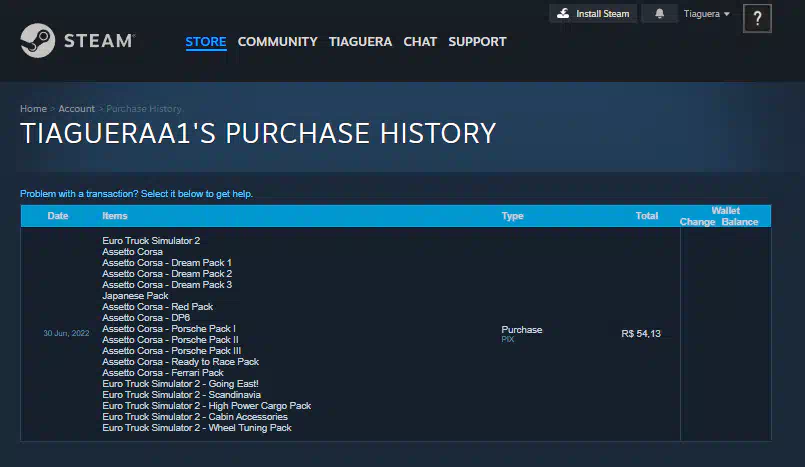This screenshot has height=467, width=805.
Task: Select Euro Truck Simulator 2 - Going East!
Action: pyautogui.click(x=180, y=384)
